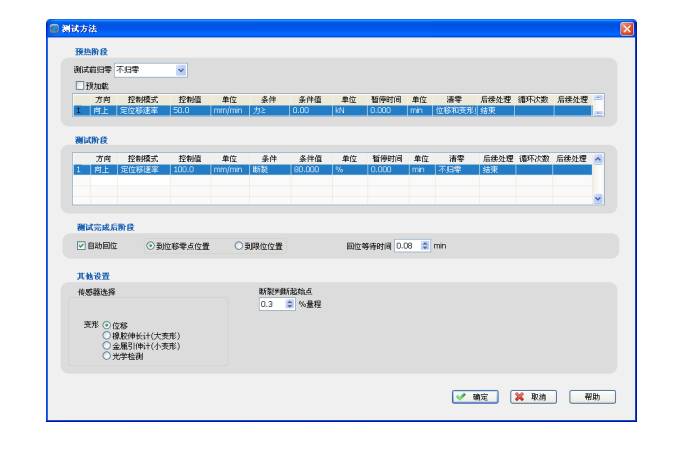The height and width of the screenshot is (471, 677).
Task: Click the 确定 confirm button
Action: 474,397
